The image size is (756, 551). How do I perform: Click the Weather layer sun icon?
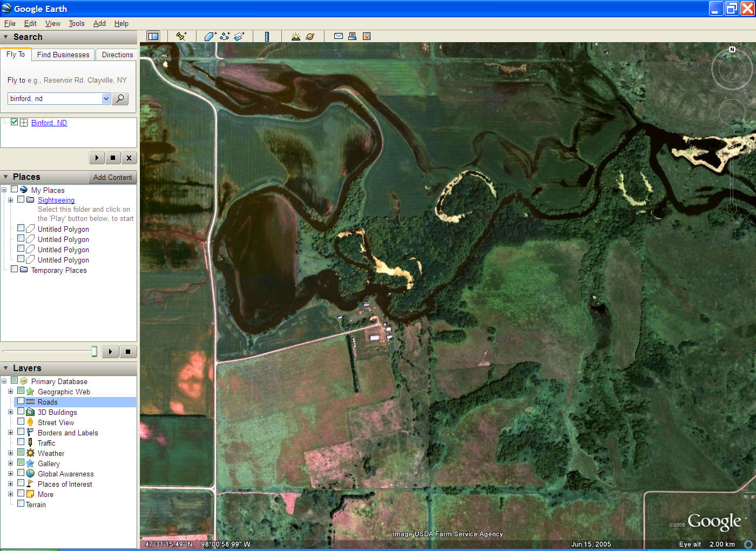coord(30,453)
